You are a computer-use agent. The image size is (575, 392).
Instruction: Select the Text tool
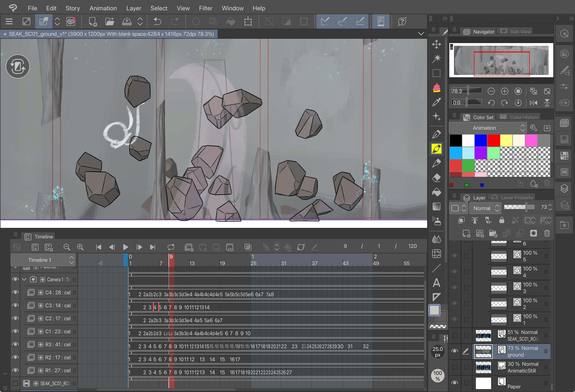[437, 283]
